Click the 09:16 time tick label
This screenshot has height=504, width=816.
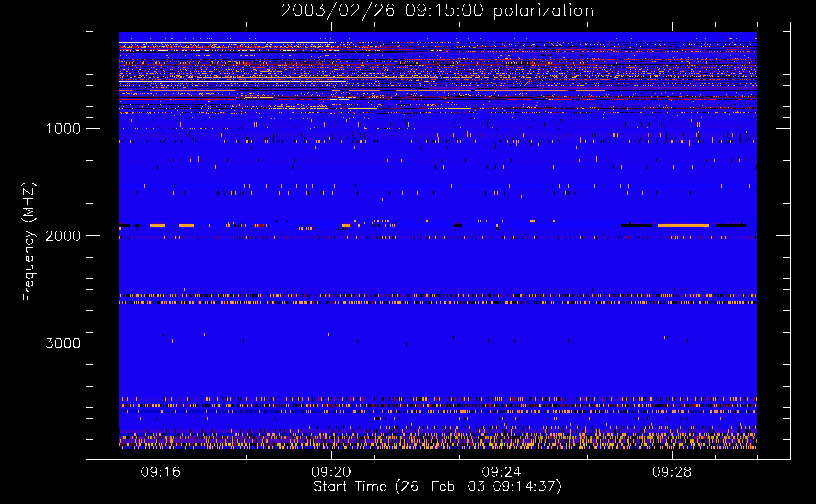pyautogui.click(x=161, y=472)
